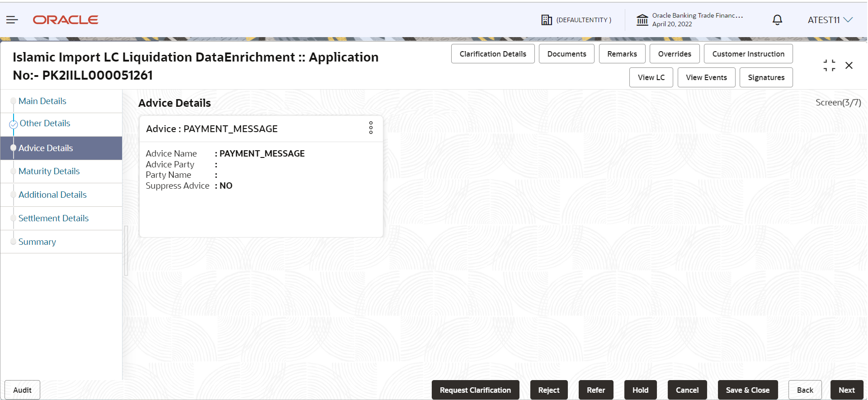Switch to the Maturity Details step
The height and width of the screenshot is (400, 868).
(x=49, y=171)
